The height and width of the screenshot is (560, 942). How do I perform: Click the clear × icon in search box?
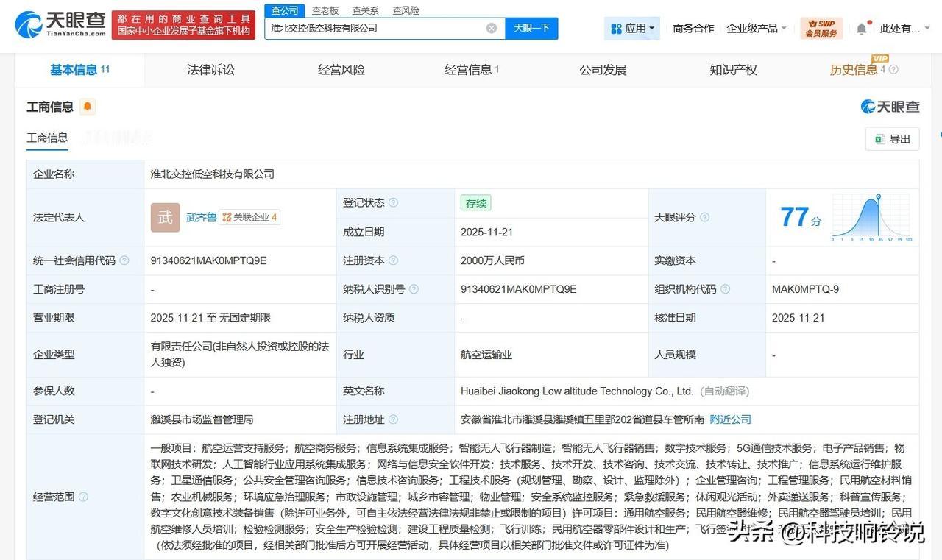pos(491,26)
